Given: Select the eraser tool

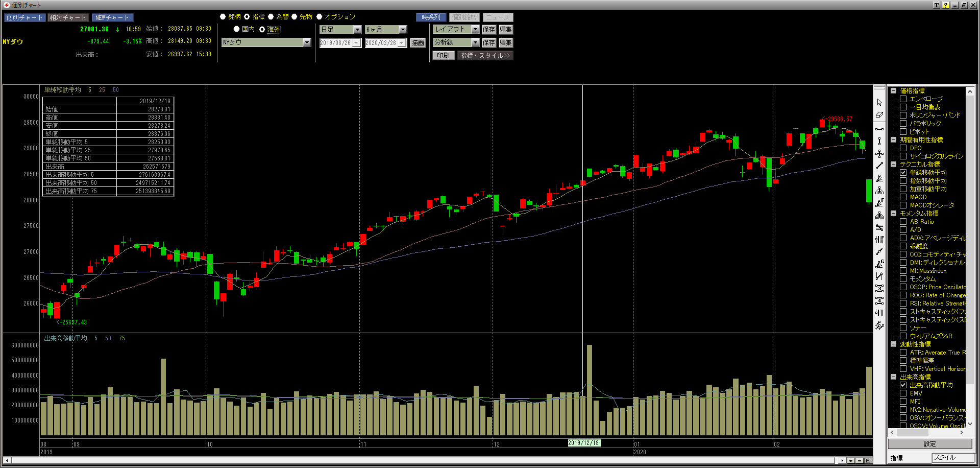Looking at the screenshot, I should (x=879, y=115).
